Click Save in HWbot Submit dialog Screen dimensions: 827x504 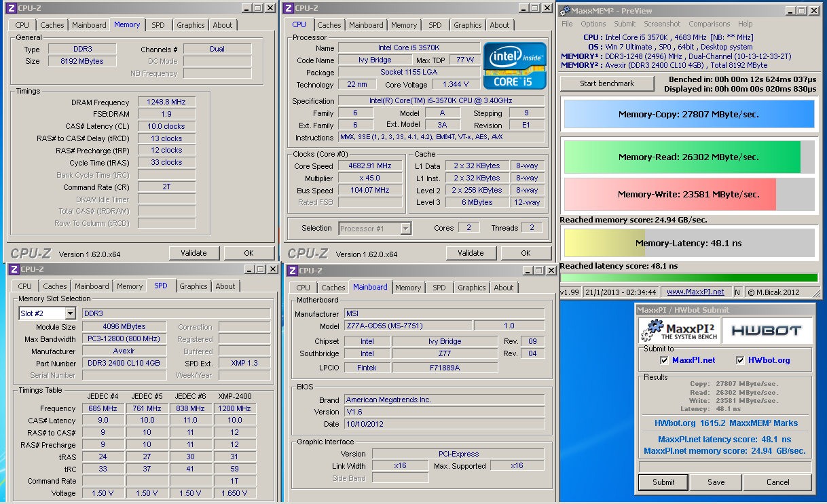pos(716,482)
